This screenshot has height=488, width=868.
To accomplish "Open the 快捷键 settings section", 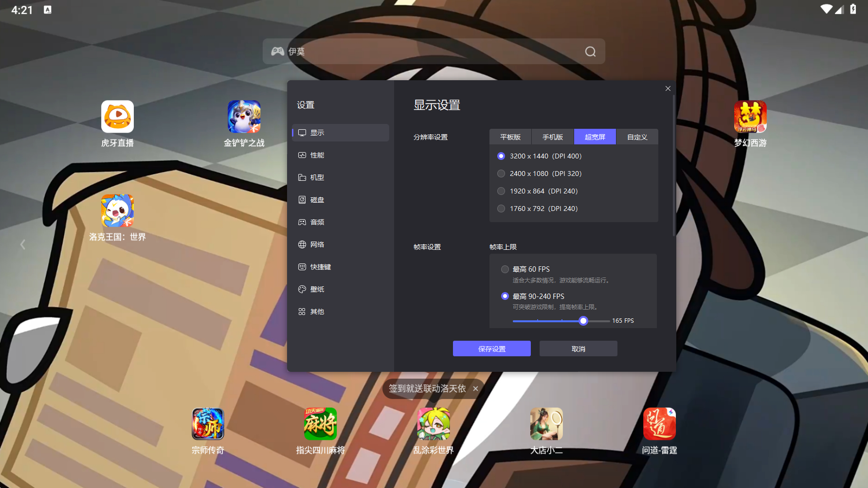I will [341, 267].
